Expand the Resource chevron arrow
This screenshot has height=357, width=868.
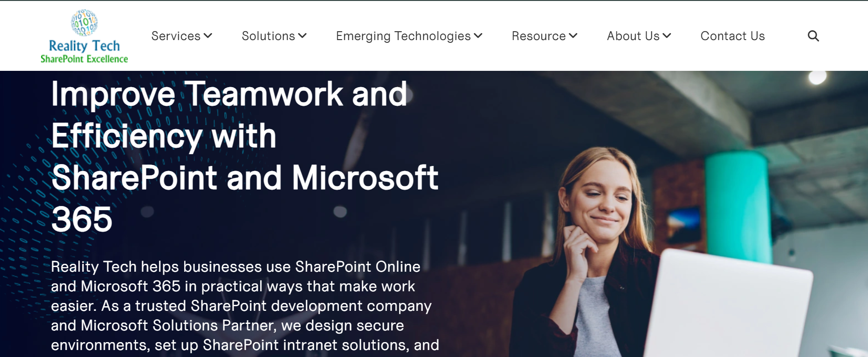coord(573,35)
